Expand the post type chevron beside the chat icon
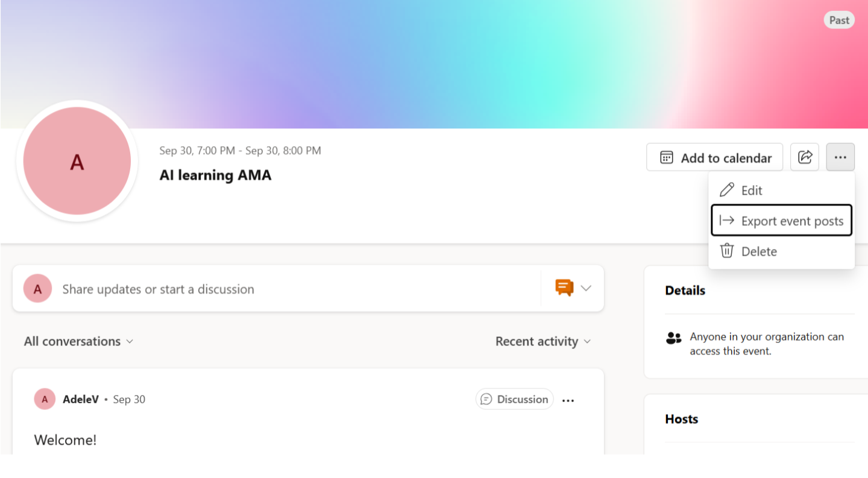Image resolution: width=868 pixels, height=478 pixels. pos(586,288)
